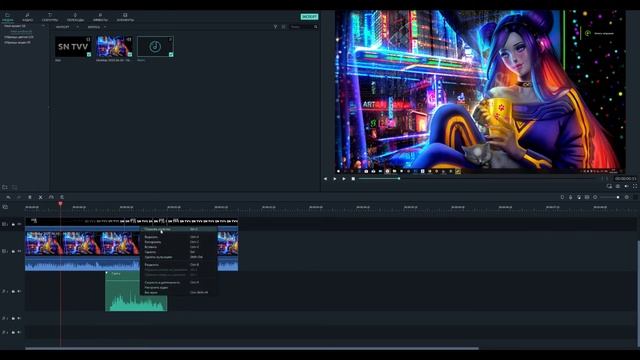Click the manage tracks icon beside the ruler
This screenshot has height=360, width=640.
pos(5,207)
